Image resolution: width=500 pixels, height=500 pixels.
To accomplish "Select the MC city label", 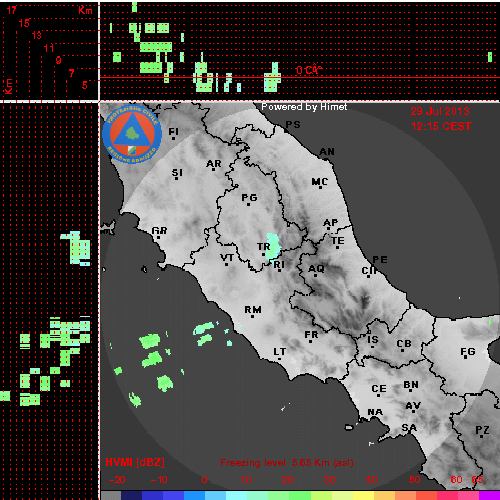I will click(x=319, y=182).
